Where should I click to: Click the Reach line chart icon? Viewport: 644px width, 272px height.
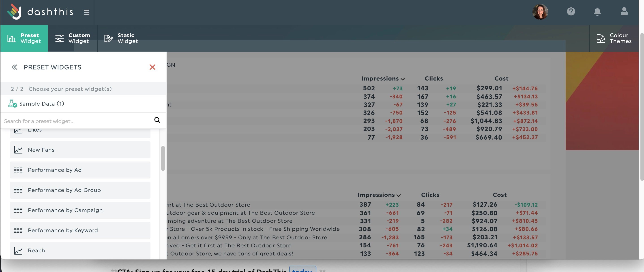18,251
